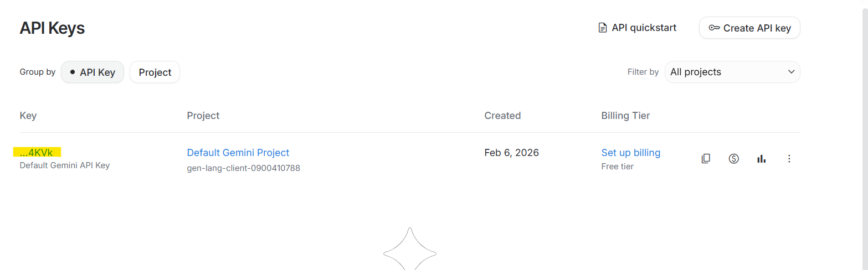
Task: Click the Key column header
Action: tap(28, 116)
